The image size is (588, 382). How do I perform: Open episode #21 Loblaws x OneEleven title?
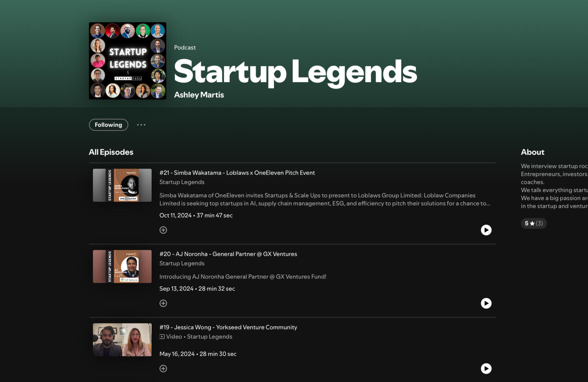237,173
